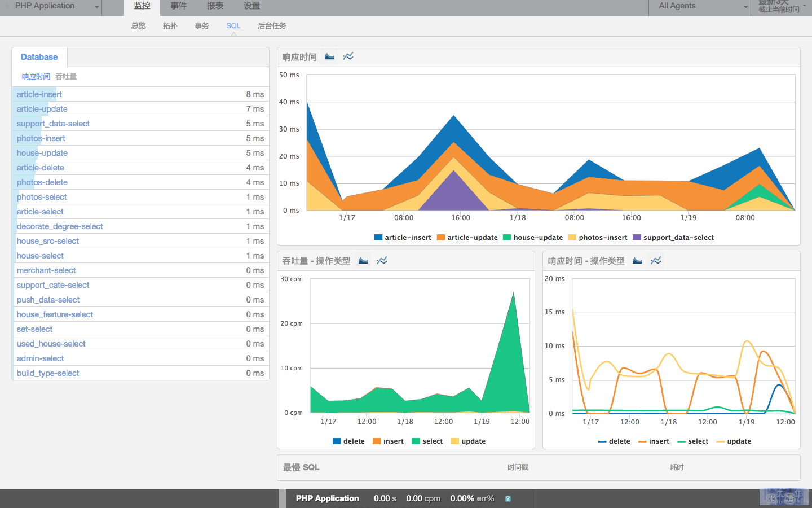Open decorate_degree-select SQL entry

pos(140,226)
